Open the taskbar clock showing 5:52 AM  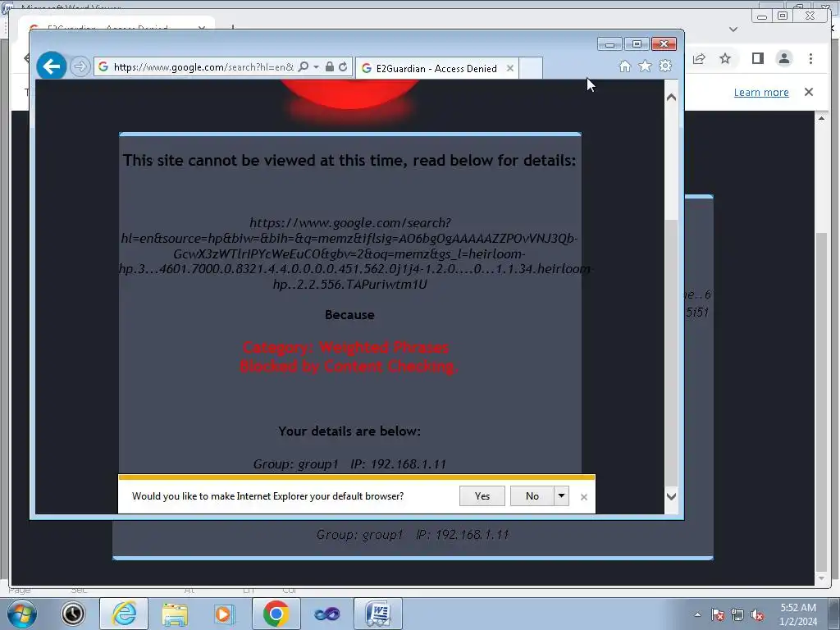click(x=798, y=614)
